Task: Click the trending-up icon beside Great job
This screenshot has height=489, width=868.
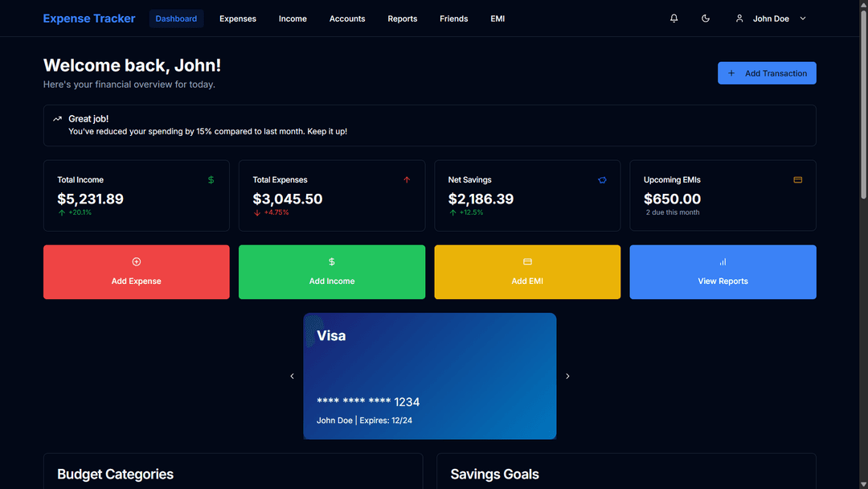Action: point(57,119)
